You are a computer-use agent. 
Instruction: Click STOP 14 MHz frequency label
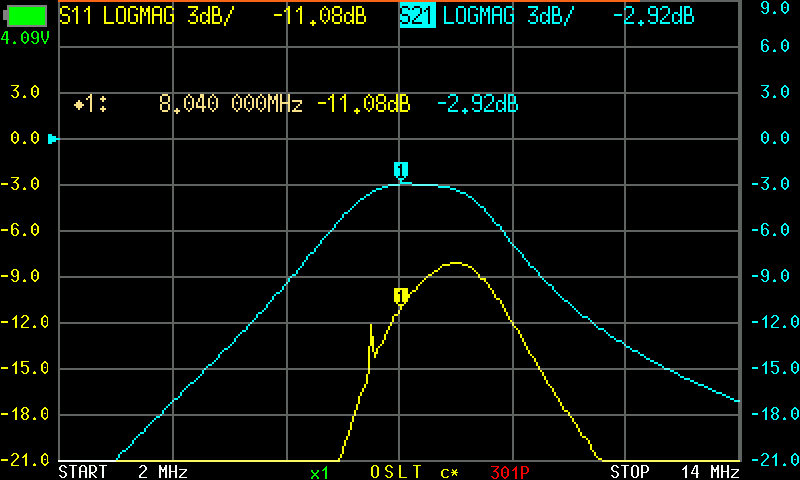click(675, 471)
